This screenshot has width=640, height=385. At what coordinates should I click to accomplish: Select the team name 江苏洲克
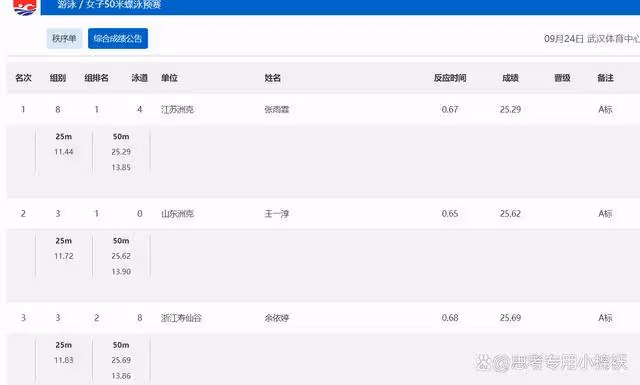178,109
